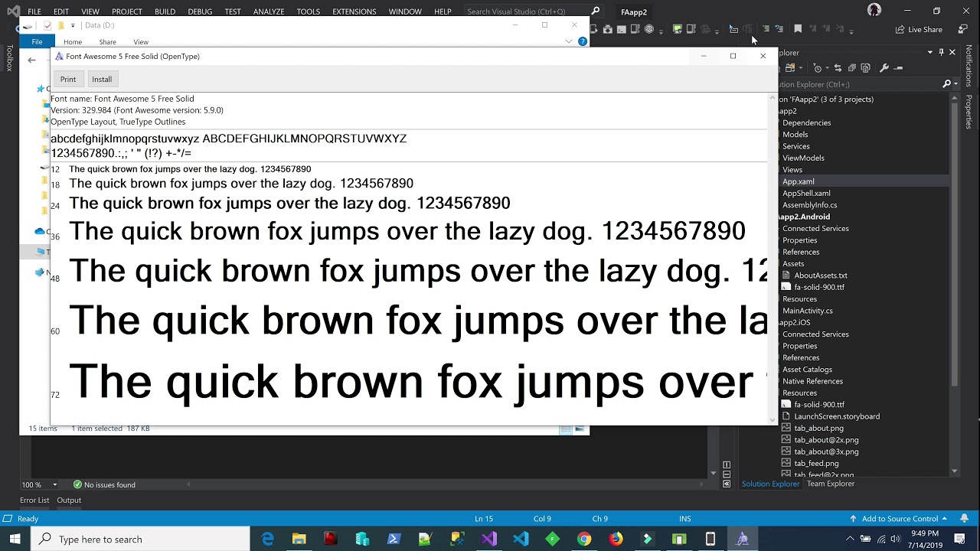
Task: Select the Asset Catalogs node
Action: coord(807,370)
